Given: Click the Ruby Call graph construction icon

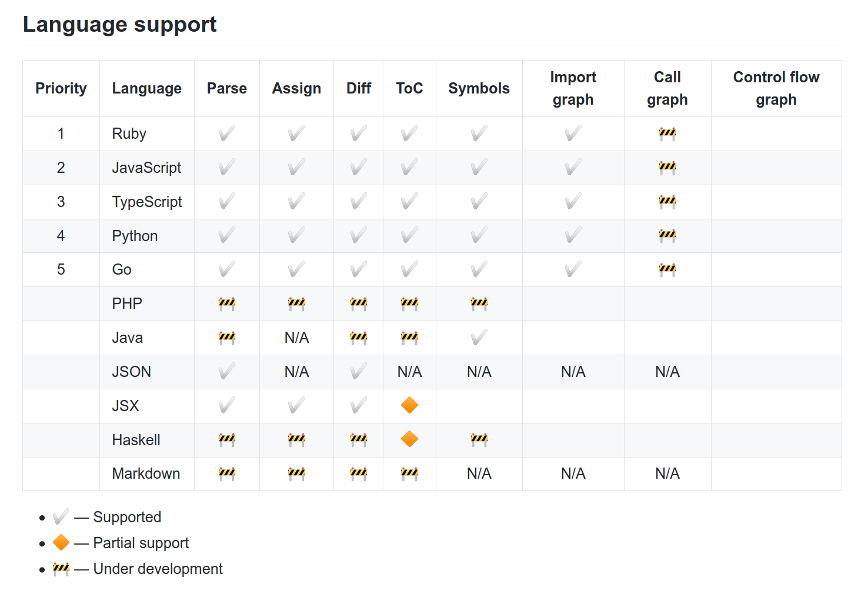Looking at the screenshot, I should pos(667,134).
